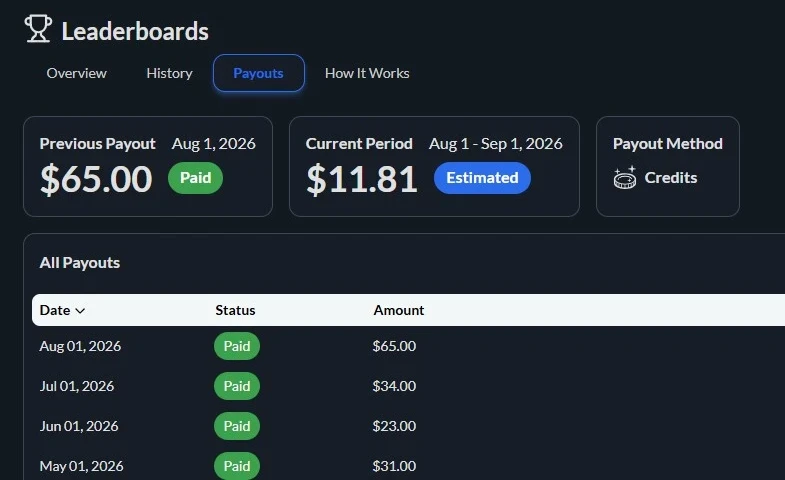Click the Credits coin icon
This screenshot has width=785, height=480.
[x=625, y=178]
